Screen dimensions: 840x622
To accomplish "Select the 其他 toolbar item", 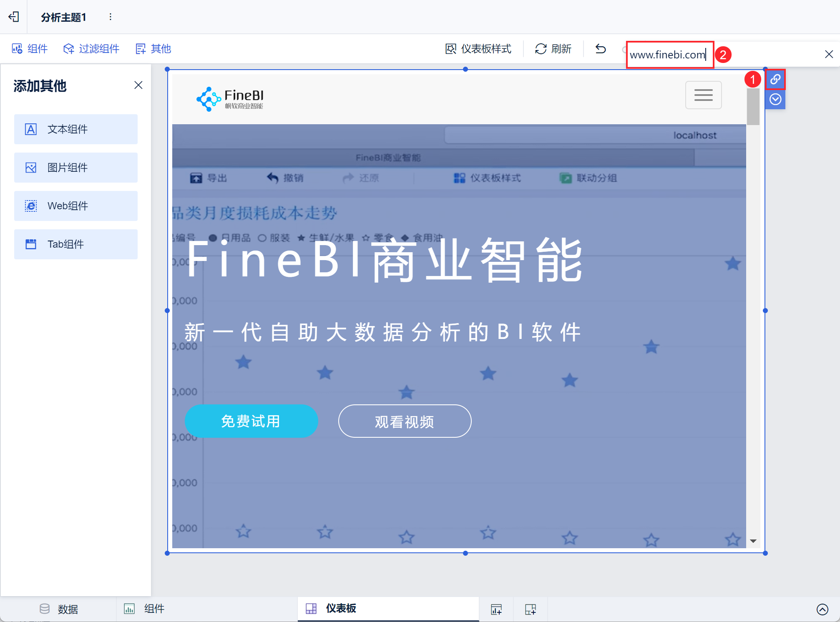I will 153,49.
